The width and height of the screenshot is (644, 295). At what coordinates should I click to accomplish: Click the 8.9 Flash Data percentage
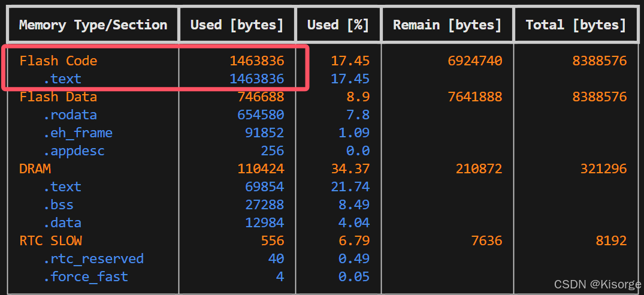click(x=358, y=97)
